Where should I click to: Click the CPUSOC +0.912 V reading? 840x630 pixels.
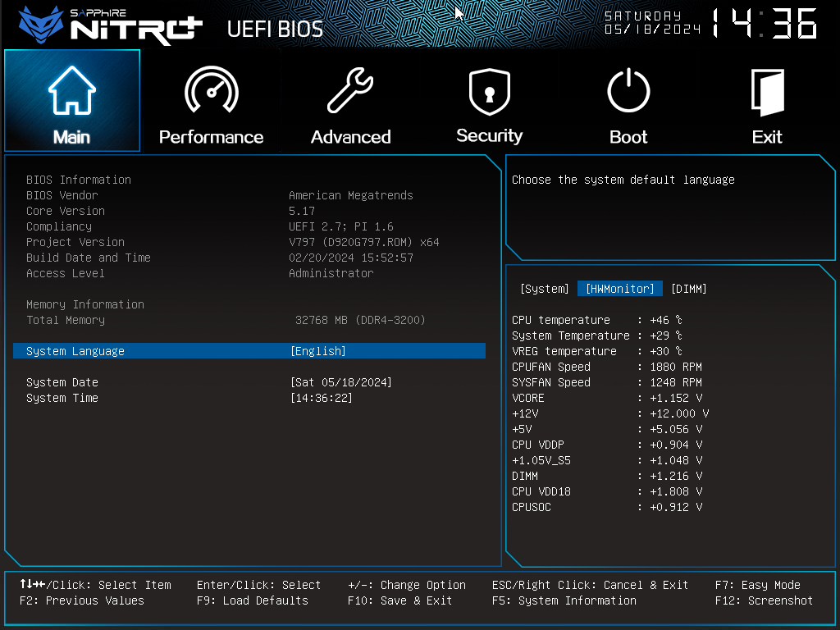point(606,507)
